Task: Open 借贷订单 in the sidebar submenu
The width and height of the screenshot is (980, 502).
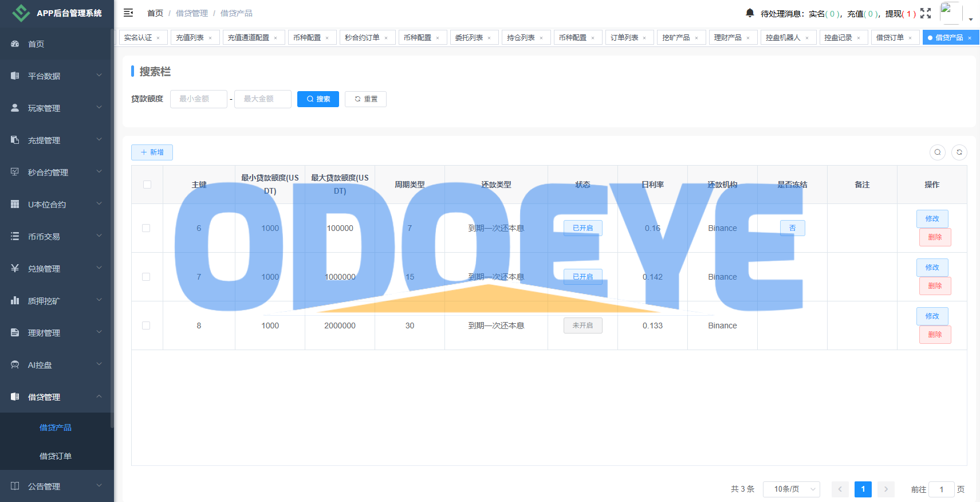Action: click(x=56, y=456)
